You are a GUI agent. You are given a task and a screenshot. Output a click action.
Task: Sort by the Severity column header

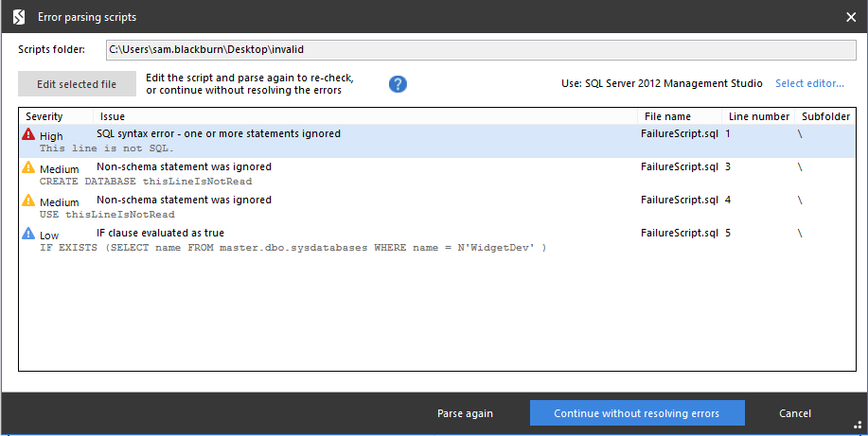coord(44,116)
